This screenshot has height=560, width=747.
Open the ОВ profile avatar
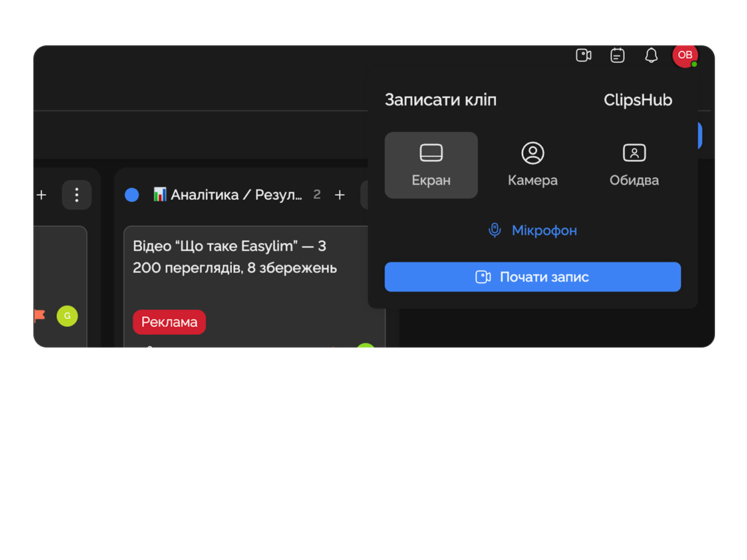(685, 55)
